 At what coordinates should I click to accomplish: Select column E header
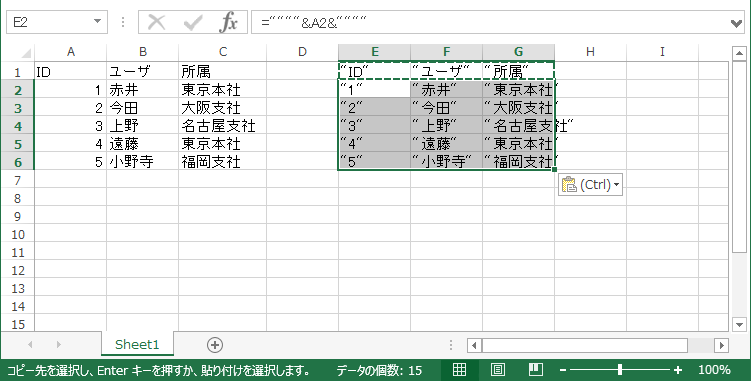click(x=375, y=52)
